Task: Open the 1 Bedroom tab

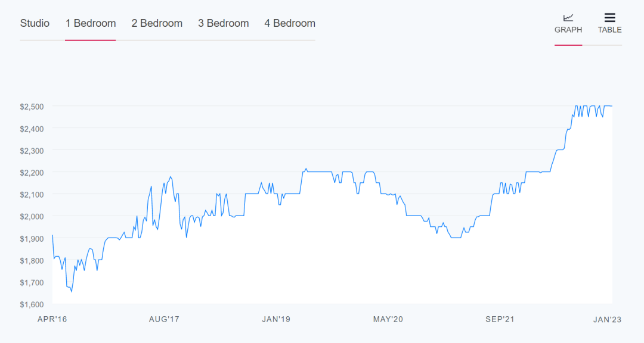Action: point(91,23)
